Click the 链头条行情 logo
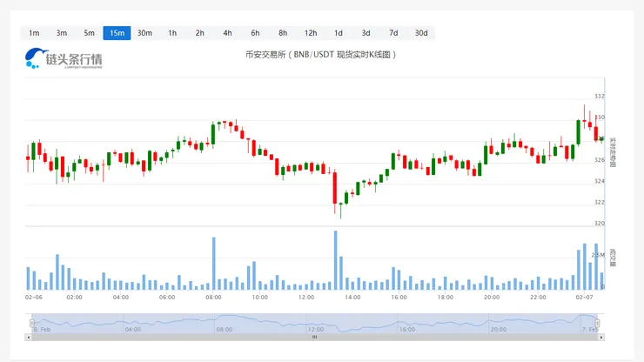The width and height of the screenshot is (644, 362). click(x=64, y=58)
